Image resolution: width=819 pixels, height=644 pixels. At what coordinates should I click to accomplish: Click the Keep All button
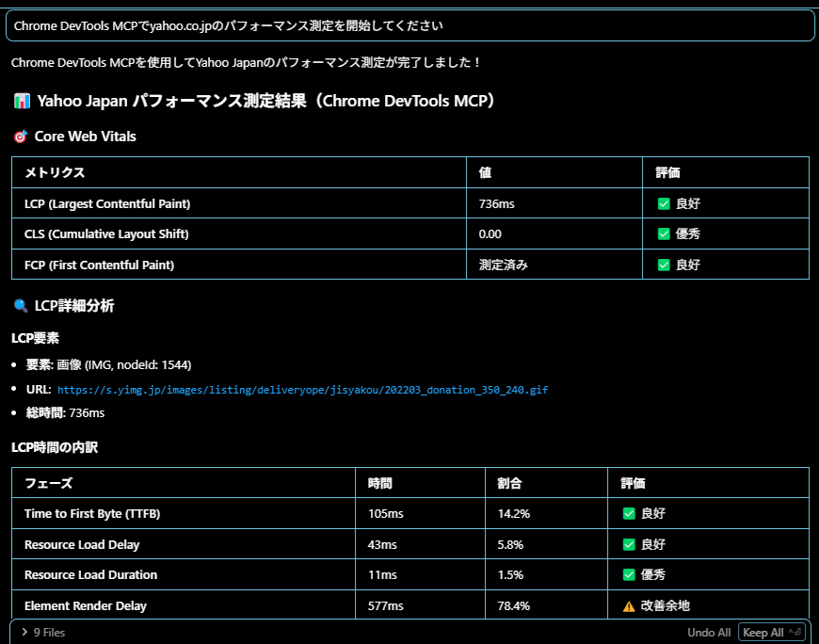[x=771, y=633]
